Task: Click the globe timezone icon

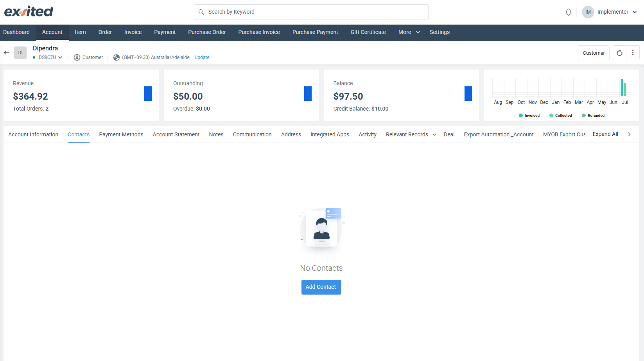Action: point(117,57)
